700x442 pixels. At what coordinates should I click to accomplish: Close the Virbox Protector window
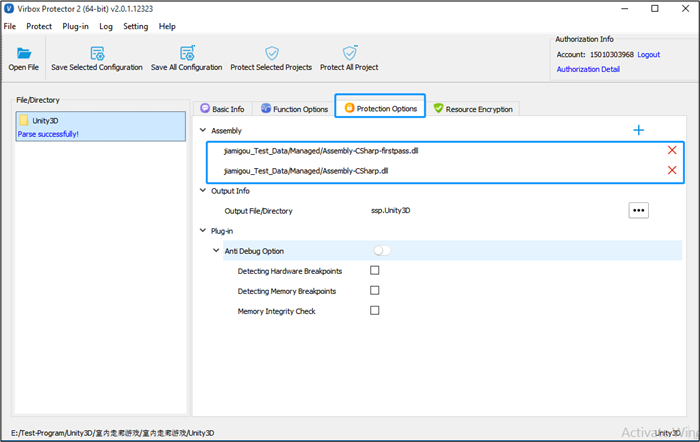[x=685, y=8]
